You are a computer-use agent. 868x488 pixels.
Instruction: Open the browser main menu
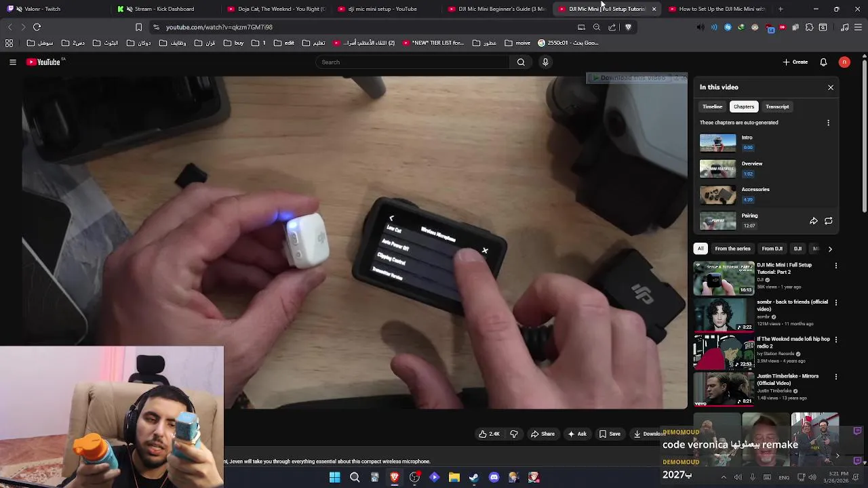(859, 27)
